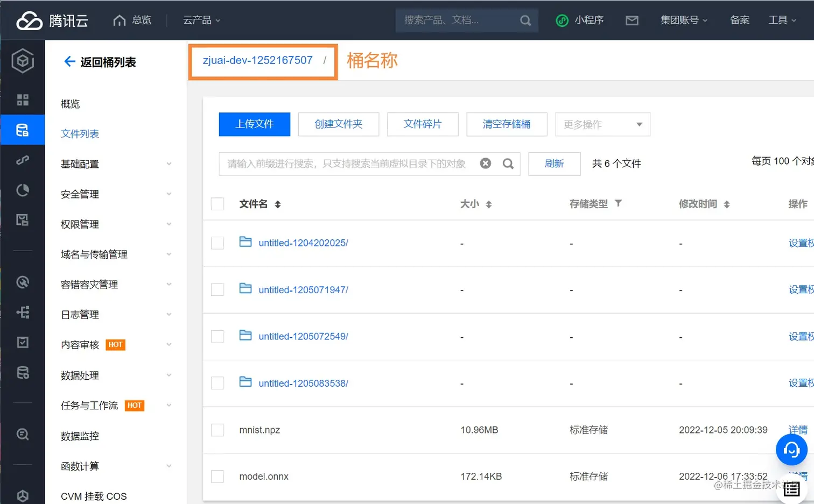
Task: Open the 概览 sidebar item
Action: (x=71, y=104)
